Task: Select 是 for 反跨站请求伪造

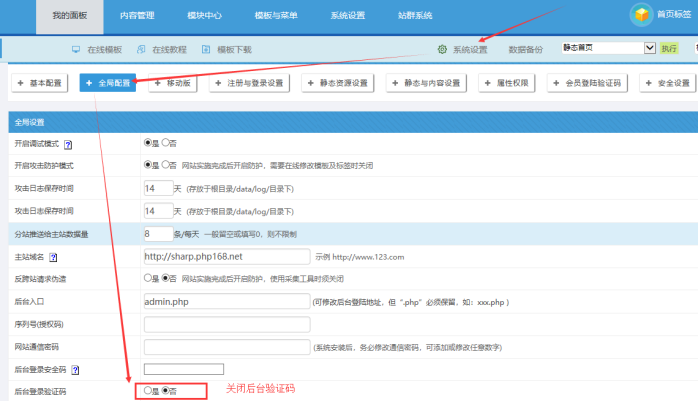Action: tap(149, 278)
